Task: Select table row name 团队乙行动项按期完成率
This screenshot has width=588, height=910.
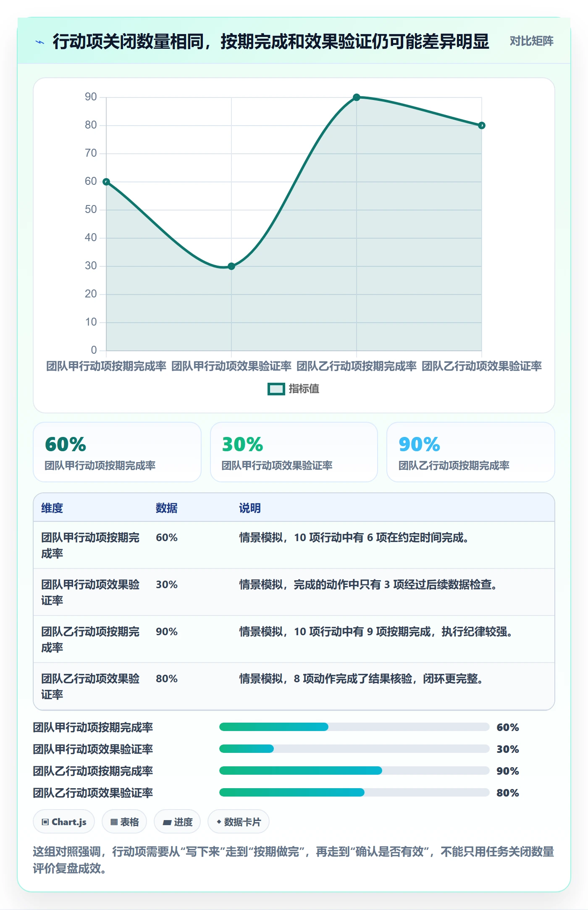Action: 90,640
